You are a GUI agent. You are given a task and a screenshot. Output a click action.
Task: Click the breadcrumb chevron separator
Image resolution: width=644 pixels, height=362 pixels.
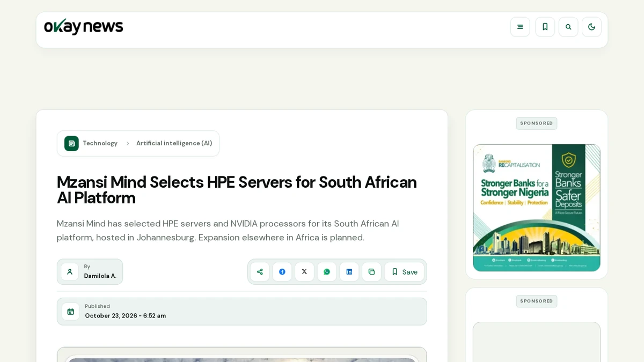127,143
